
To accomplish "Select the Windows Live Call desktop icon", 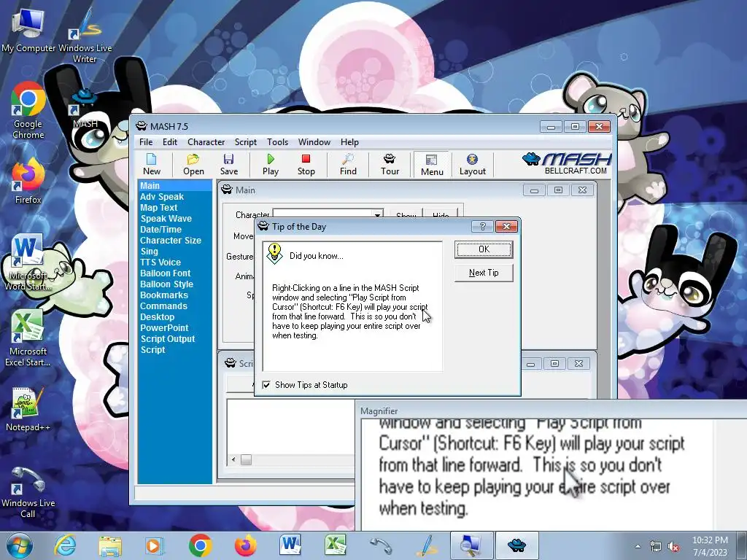I will (28, 492).
